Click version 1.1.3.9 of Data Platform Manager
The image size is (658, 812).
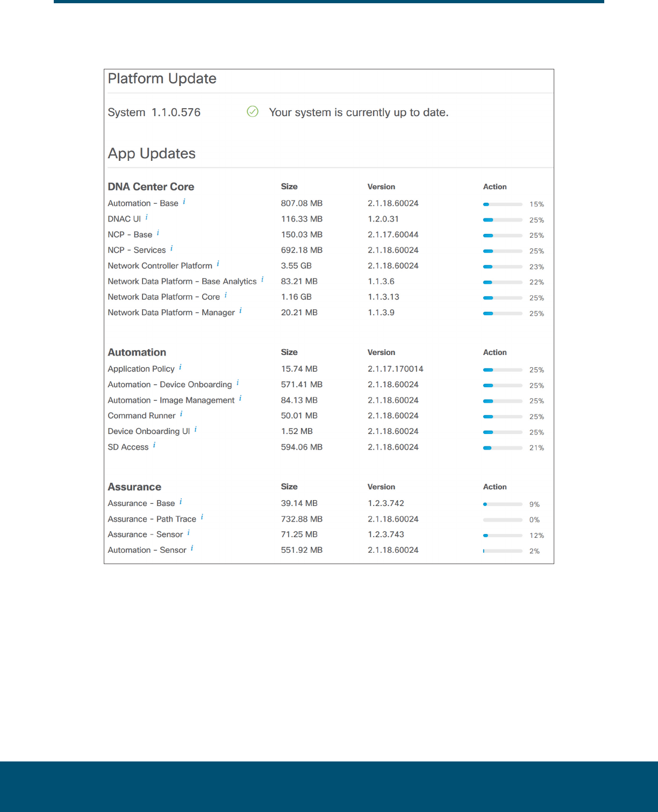coord(381,312)
